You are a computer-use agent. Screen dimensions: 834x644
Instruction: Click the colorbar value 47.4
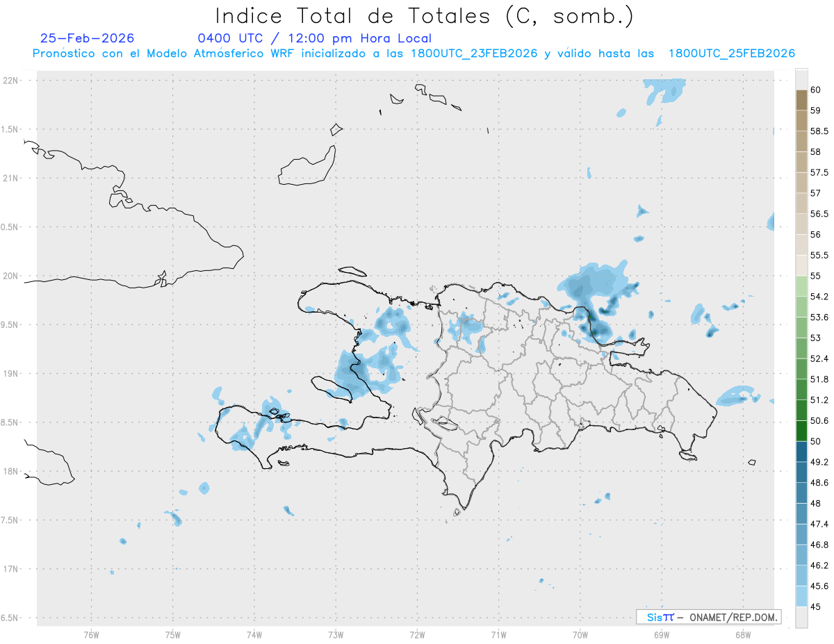819,524
